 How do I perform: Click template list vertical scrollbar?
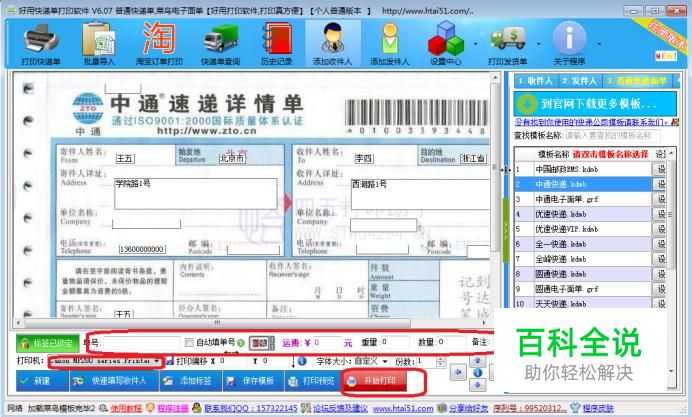click(671, 214)
